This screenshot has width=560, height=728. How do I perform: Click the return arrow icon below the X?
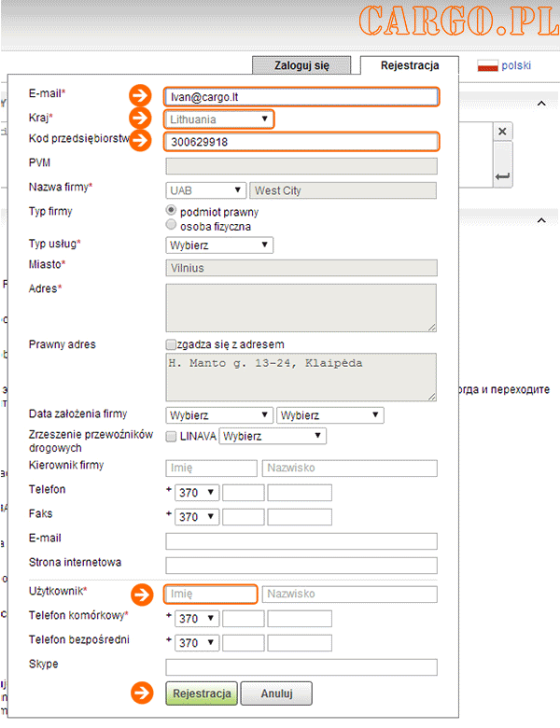coord(502,176)
